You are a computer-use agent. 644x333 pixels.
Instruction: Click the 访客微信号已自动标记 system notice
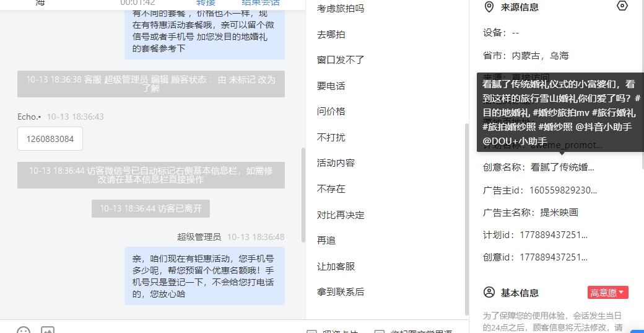click(x=150, y=175)
